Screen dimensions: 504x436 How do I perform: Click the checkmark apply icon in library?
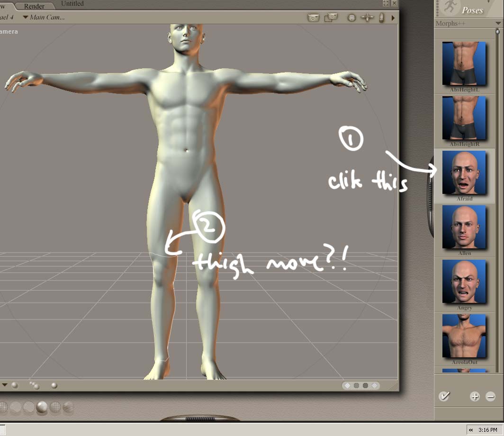point(444,396)
